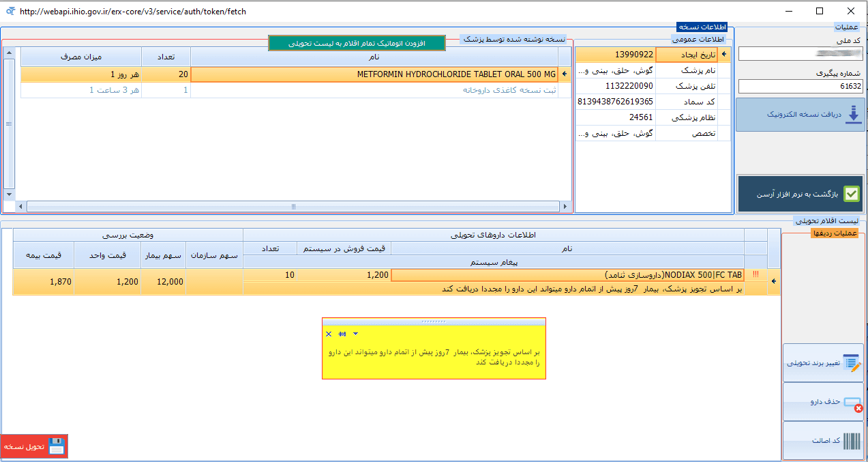Click the حذف دارو delete button

[x=823, y=402]
